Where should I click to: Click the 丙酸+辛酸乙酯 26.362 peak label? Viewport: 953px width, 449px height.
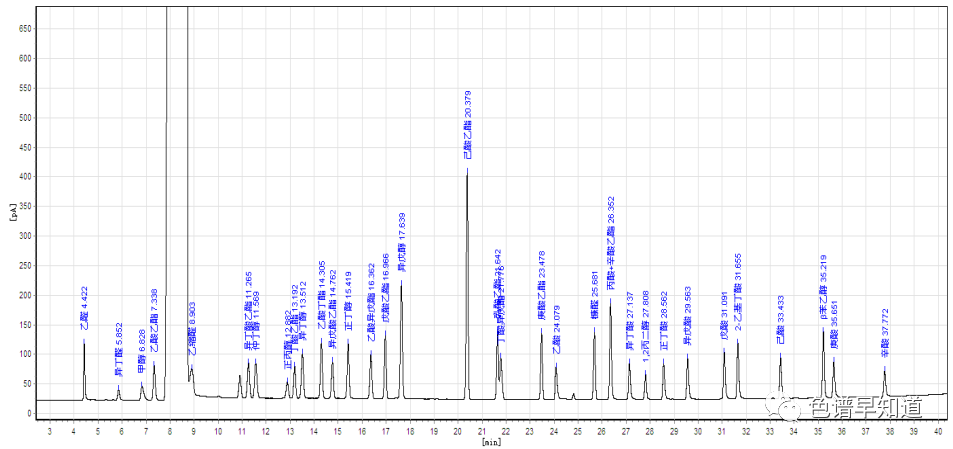(611, 258)
